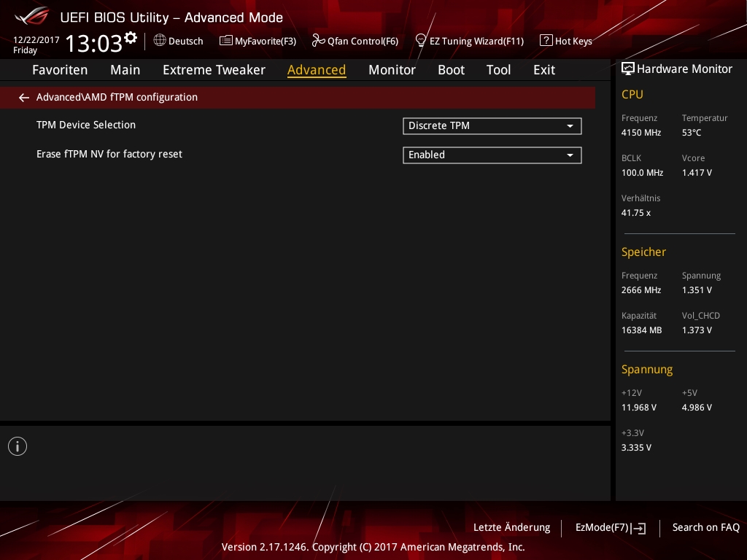
Task: Click the back arrow in the breadcrumb
Action: click(x=24, y=97)
